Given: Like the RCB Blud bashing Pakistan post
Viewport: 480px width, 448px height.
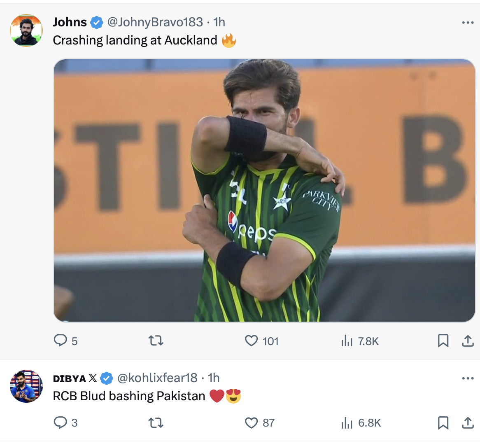Looking at the screenshot, I should pos(252,422).
